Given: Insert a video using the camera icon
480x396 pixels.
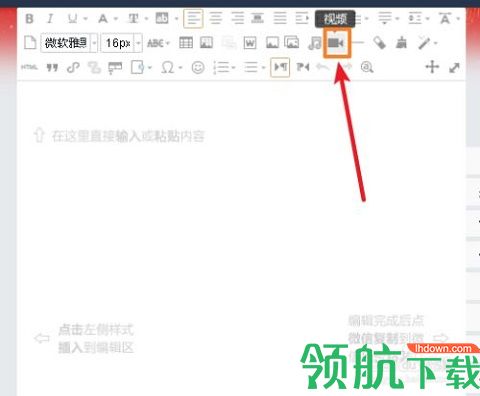Looking at the screenshot, I should [336, 43].
